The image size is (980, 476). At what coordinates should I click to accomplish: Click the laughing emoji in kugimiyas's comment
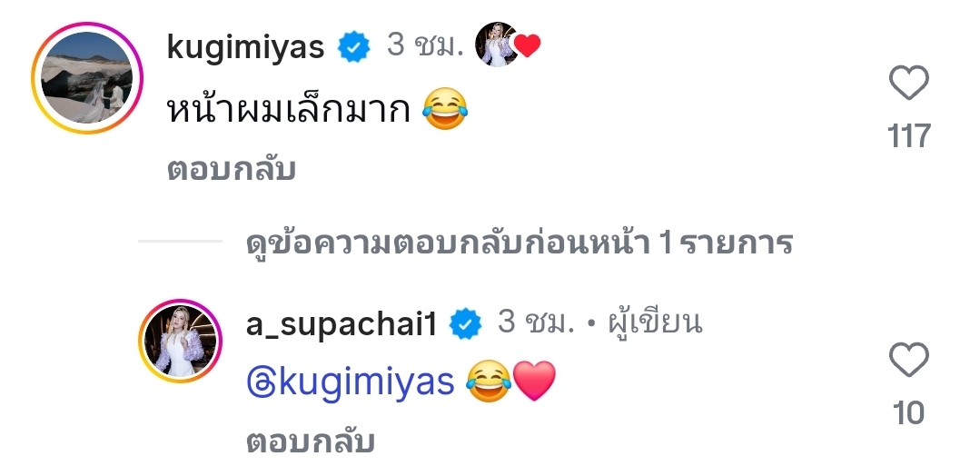[x=446, y=112]
